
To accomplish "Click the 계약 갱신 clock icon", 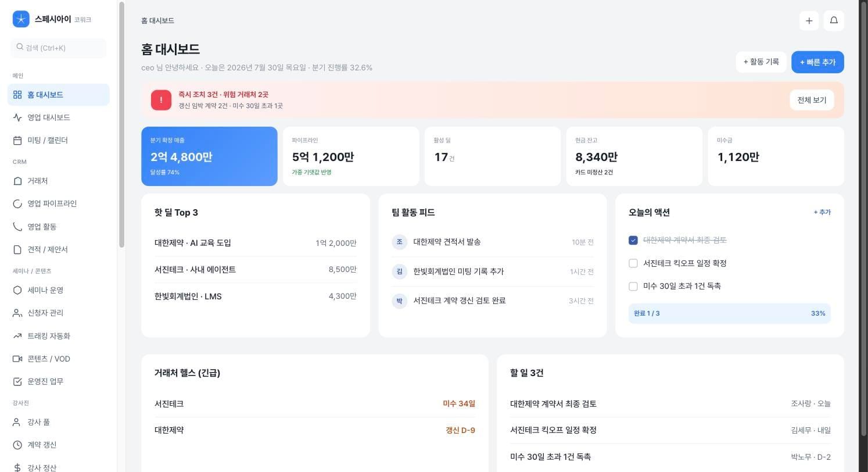I will (17, 445).
